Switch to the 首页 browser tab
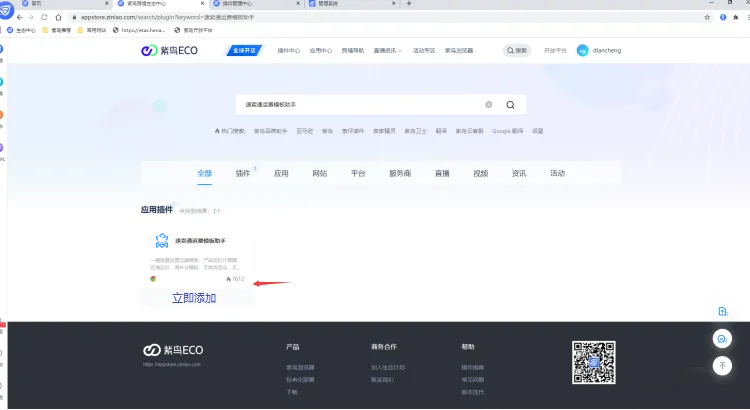The image size is (750, 410). click(65, 3)
